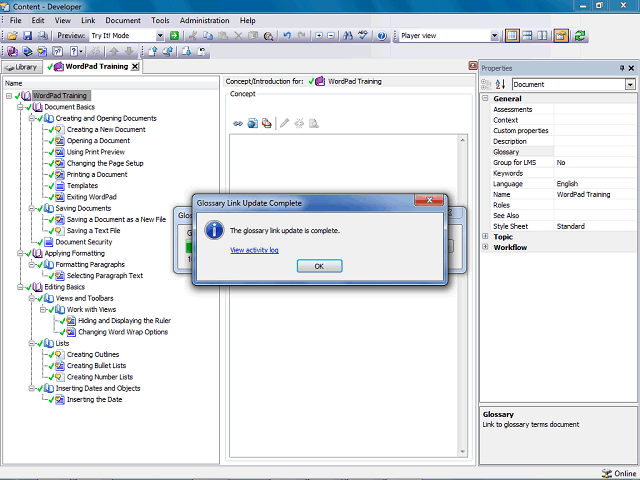640x480 pixels.
Task: Expand the Workflow properties category
Action: (485, 247)
